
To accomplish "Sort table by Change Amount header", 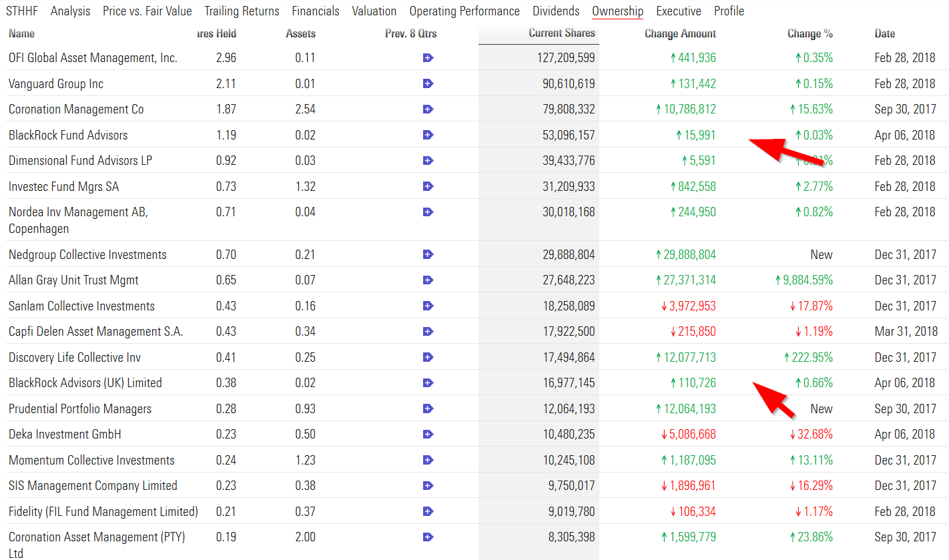I will click(680, 33).
